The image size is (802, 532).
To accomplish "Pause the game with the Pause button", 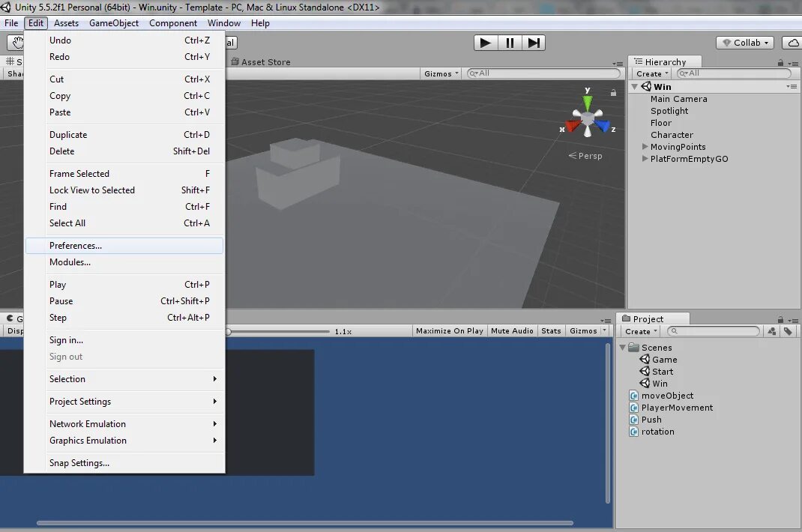I will [x=510, y=43].
